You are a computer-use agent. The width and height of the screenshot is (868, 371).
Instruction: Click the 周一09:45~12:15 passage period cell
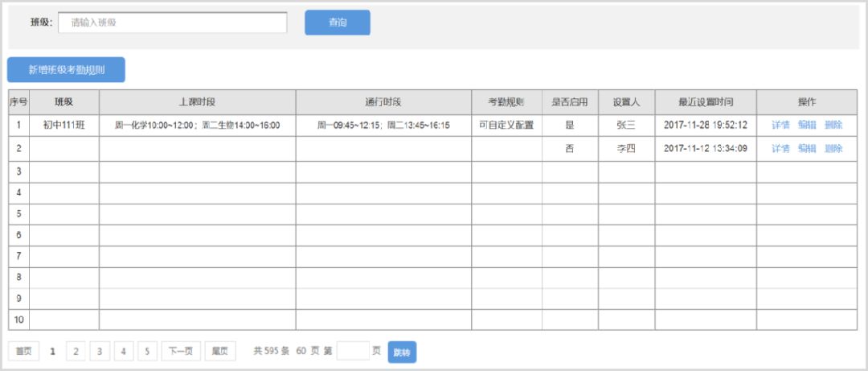point(383,126)
